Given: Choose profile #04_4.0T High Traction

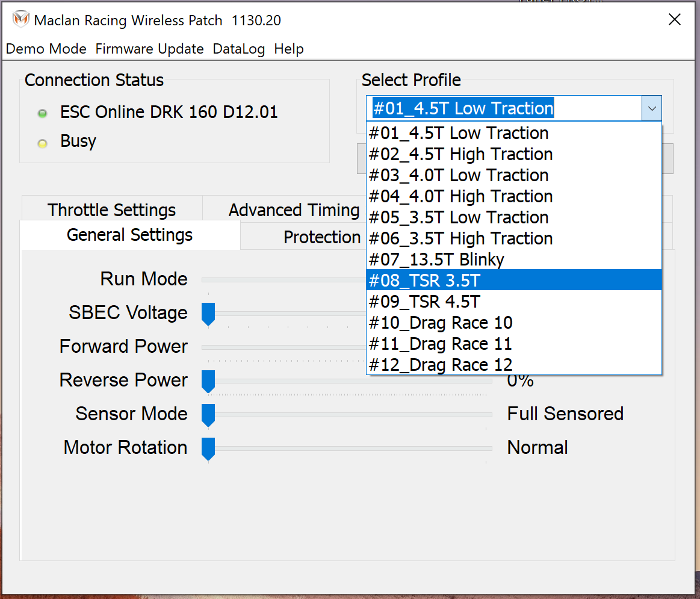Looking at the screenshot, I should click(x=514, y=196).
